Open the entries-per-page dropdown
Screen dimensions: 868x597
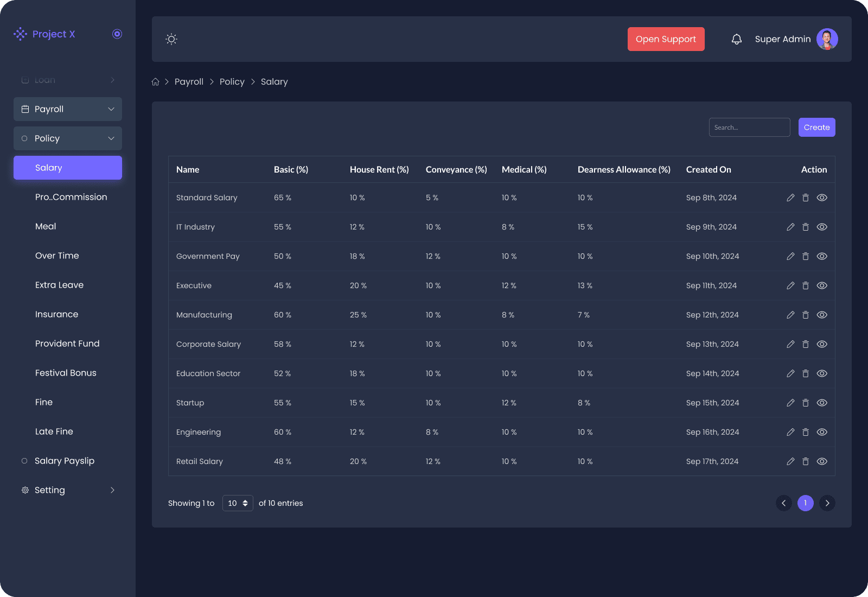point(238,503)
